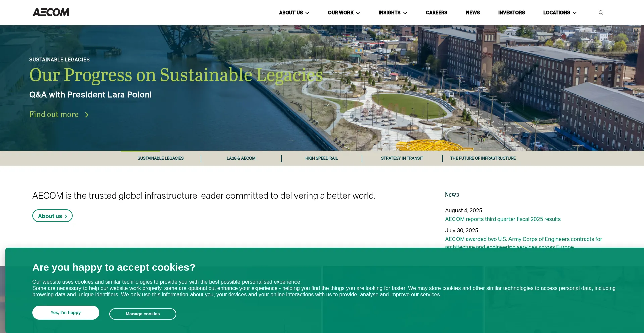Expand the Our Work dropdown menu

[344, 13]
